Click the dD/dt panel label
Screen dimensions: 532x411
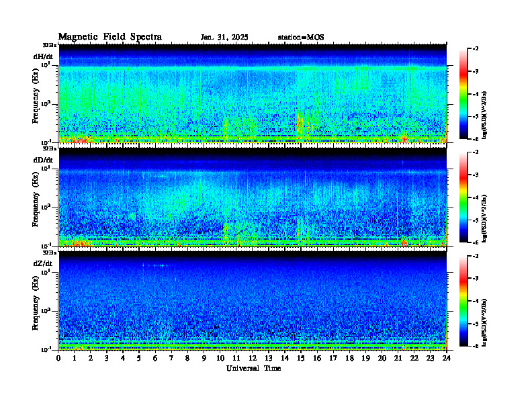click(x=43, y=160)
